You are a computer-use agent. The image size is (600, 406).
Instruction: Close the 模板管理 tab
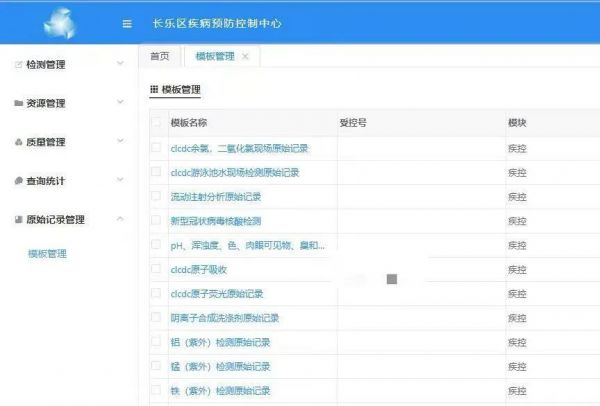(x=245, y=57)
